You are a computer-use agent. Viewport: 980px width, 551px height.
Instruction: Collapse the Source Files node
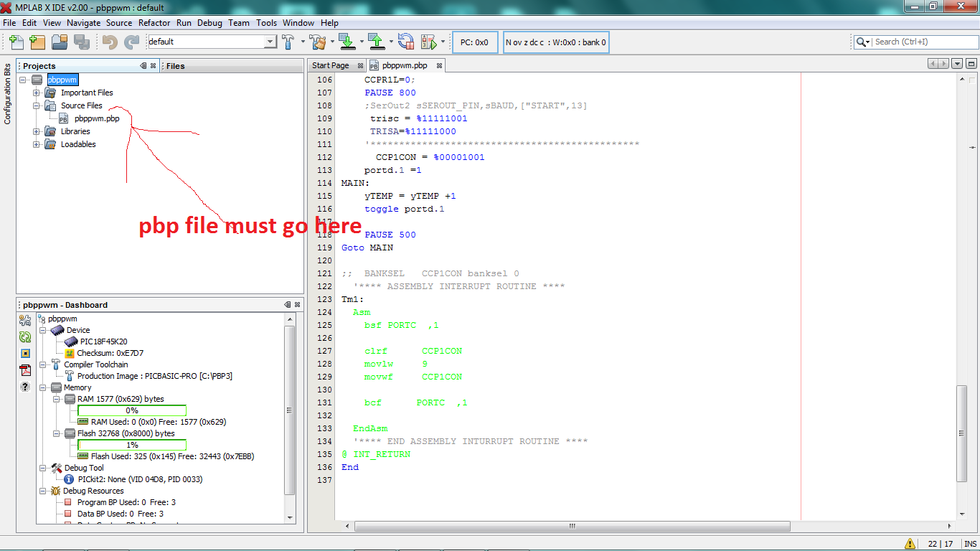tap(37, 105)
